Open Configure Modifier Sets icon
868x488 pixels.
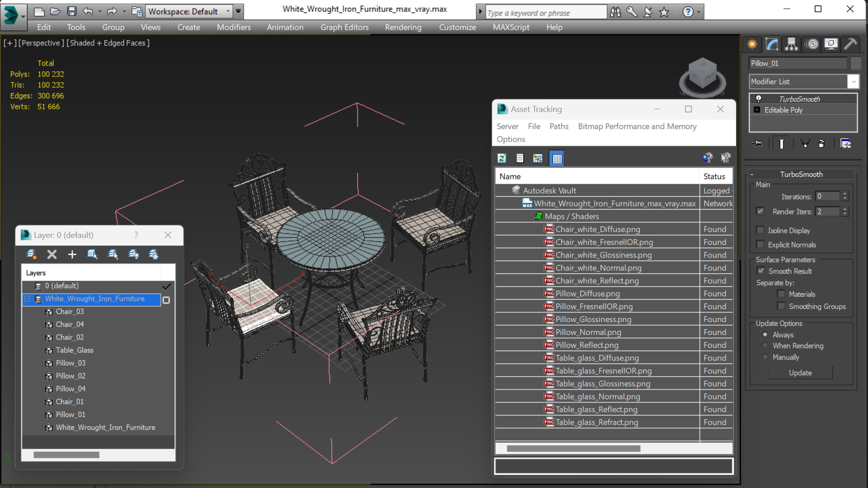[x=845, y=144]
